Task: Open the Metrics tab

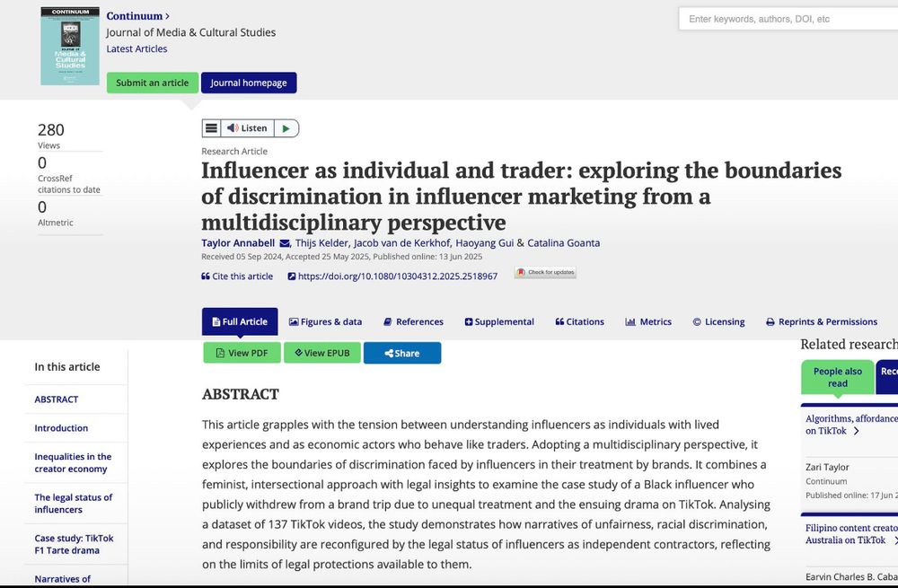Action: [x=648, y=321]
